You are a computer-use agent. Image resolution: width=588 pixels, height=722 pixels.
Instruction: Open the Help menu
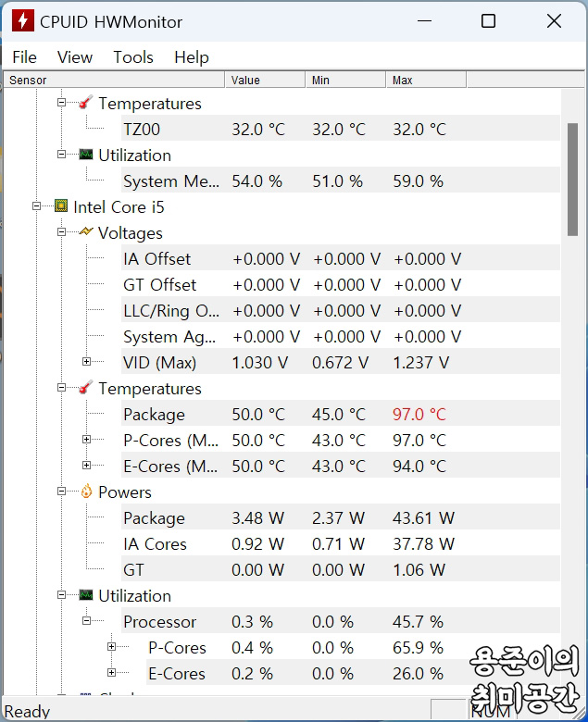coord(192,57)
